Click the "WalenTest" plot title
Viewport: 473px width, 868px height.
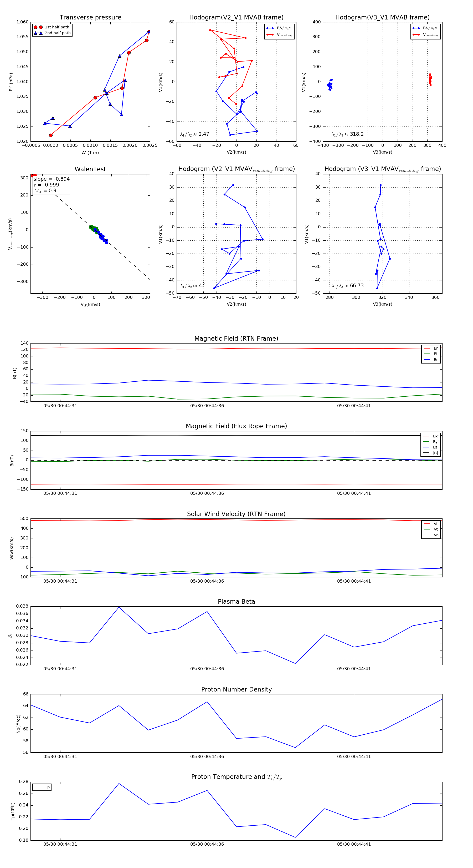point(90,169)
